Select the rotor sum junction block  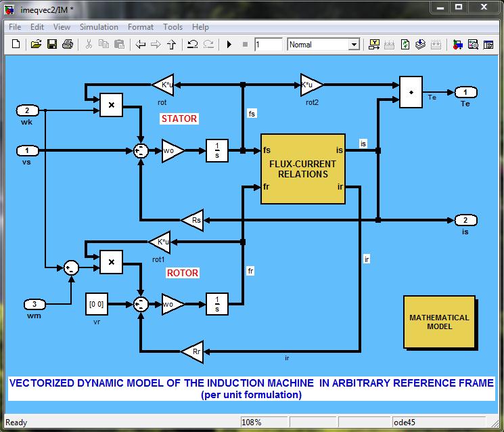point(141,304)
